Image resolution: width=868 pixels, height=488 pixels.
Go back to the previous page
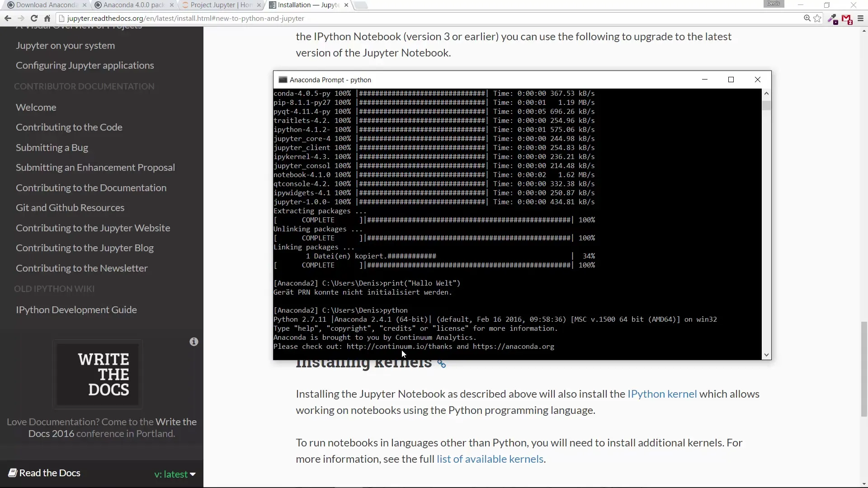(8, 19)
